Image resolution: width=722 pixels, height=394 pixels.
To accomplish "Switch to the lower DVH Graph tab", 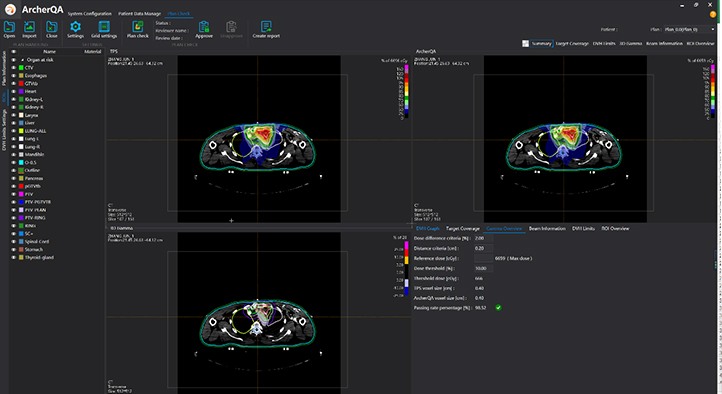I will point(428,228).
